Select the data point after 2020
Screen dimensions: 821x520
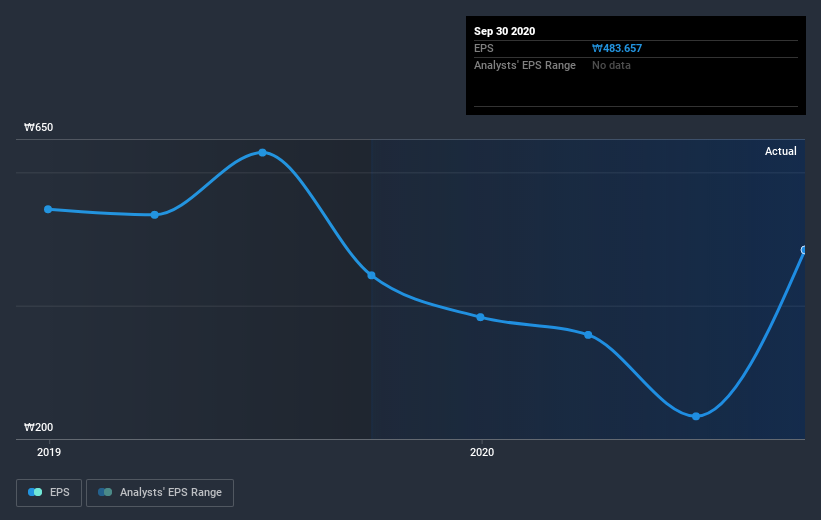tap(588, 335)
